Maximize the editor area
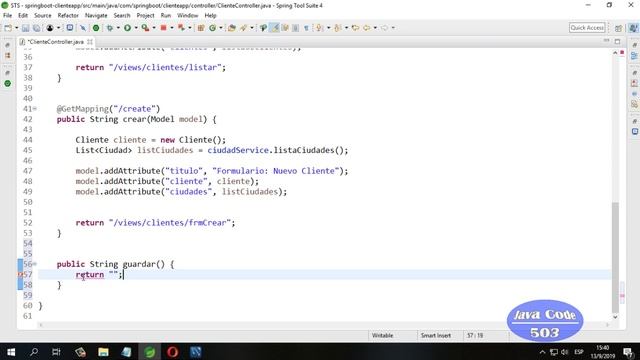Screen dimensions: 640x360 point(617,41)
